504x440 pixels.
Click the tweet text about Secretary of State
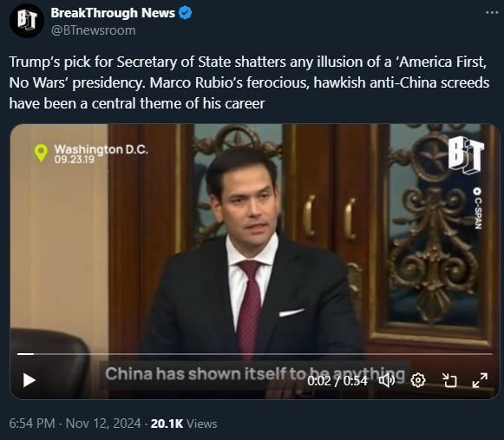(249, 82)
